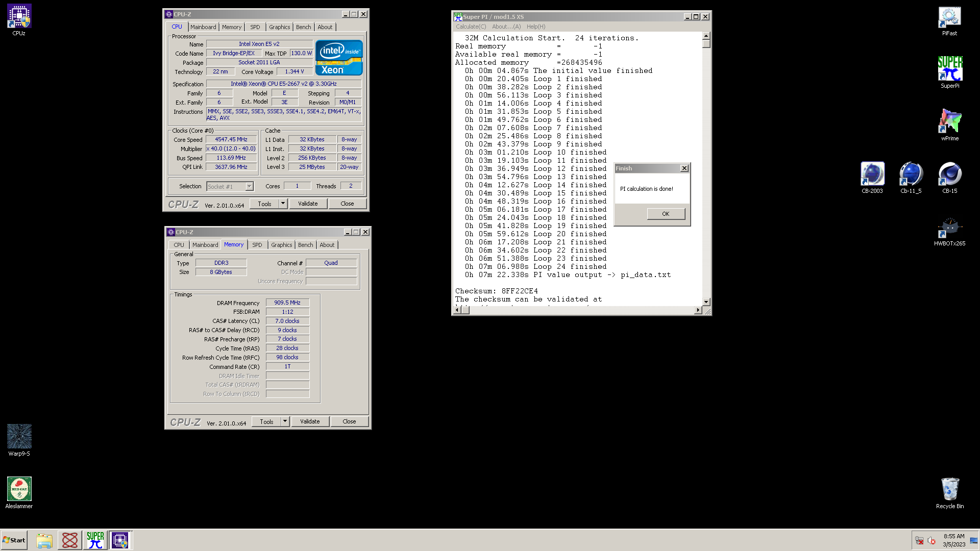
Task: Click the Intel Xeon logo in CPU-Z
Action: 339,58
